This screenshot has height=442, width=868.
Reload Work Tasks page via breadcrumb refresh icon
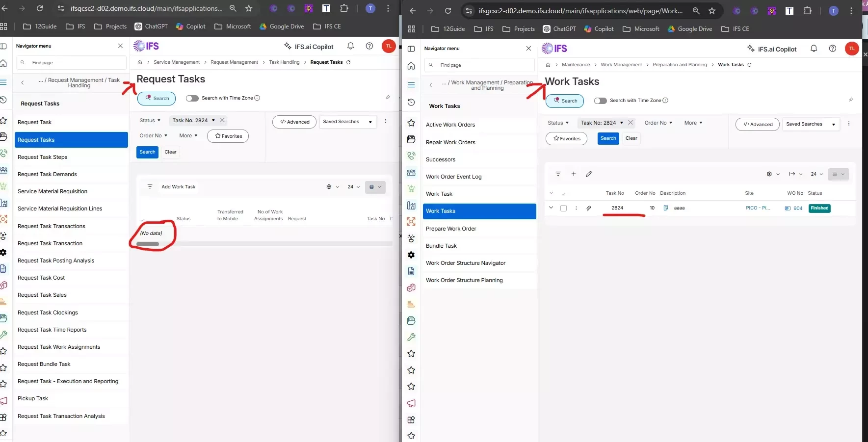click(749, 65)
